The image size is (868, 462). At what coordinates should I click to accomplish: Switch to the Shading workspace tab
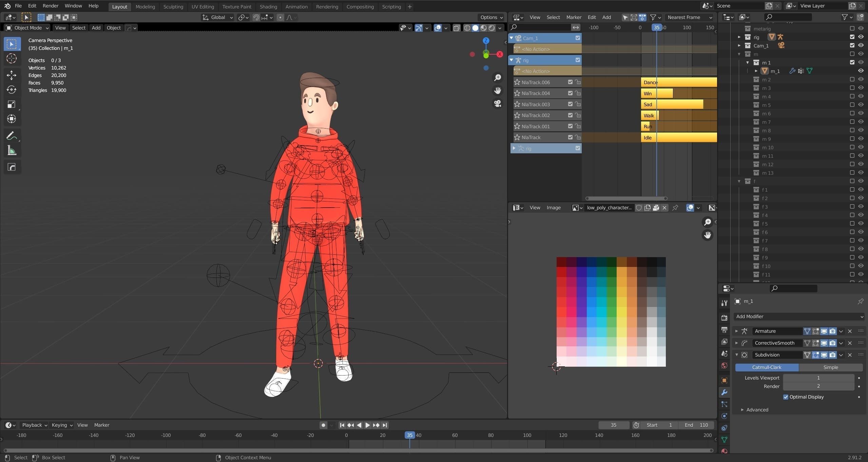click(268, 6)
